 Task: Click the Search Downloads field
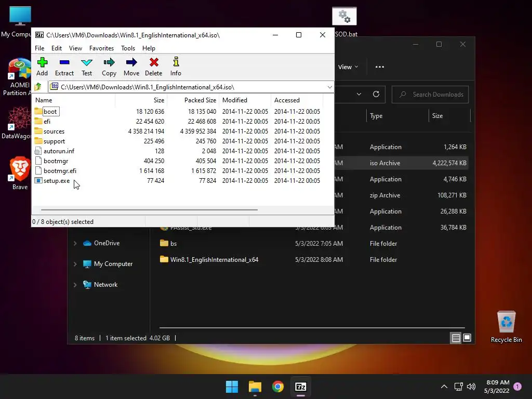tap(430, 95)
